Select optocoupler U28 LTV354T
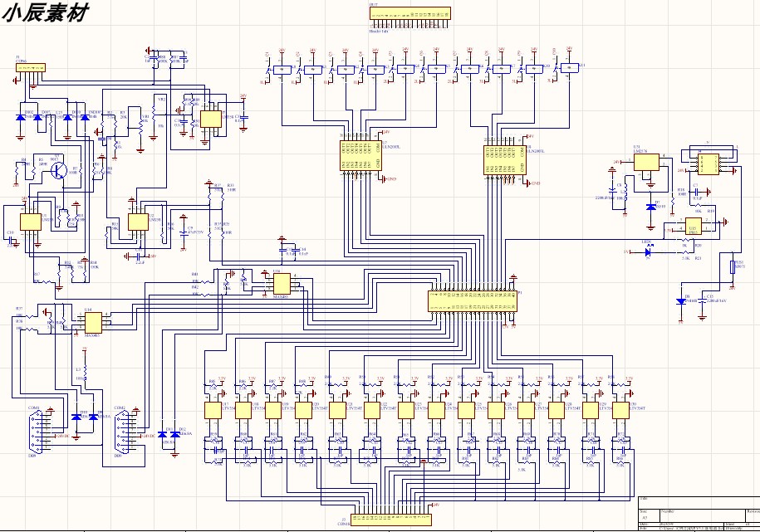The height and width of the screenshot is (532, 760). 557,410
